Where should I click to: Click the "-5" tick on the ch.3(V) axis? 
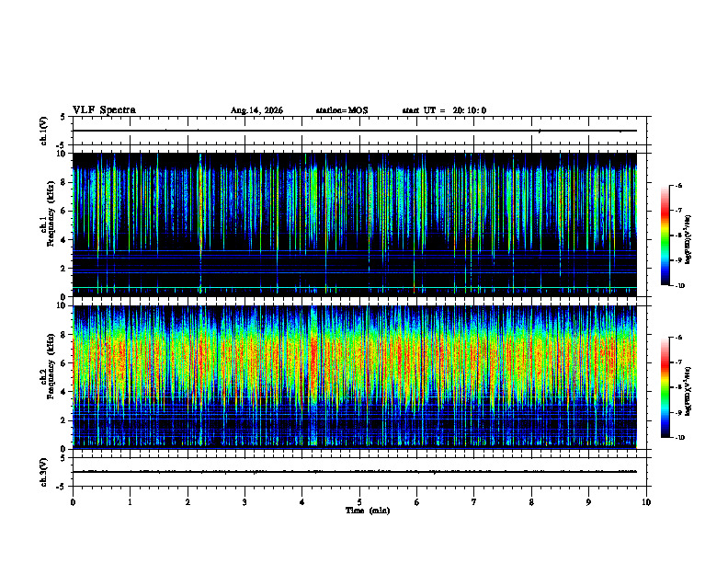(x=62, y=487)
